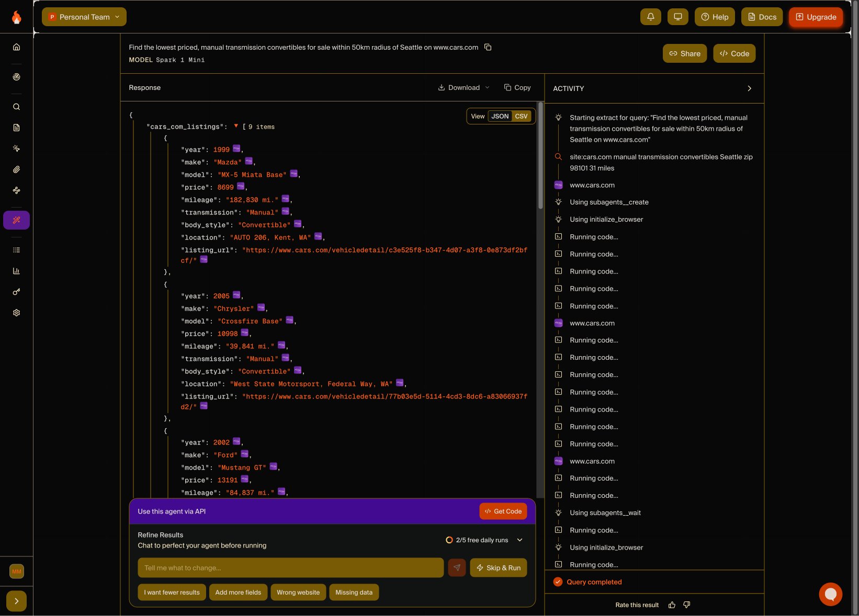859x616 pixels.
Task: Collapse the cars_com_listings array
Action: (x=236, y=126)
